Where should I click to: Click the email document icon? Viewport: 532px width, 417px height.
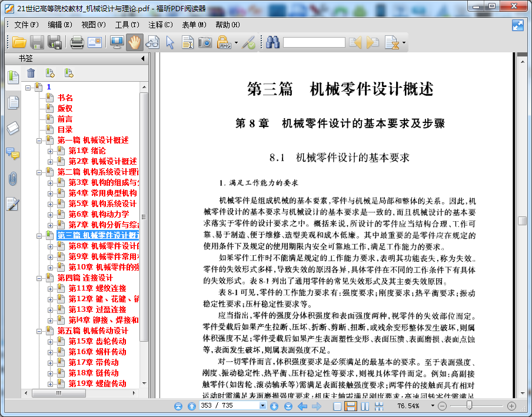coord(95,42)
